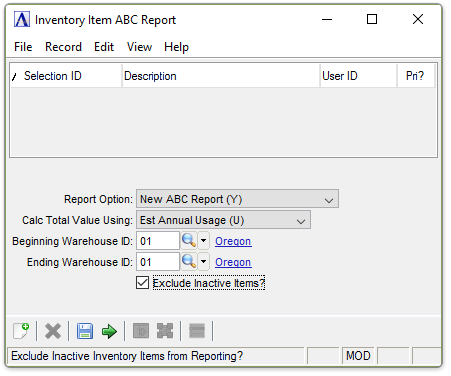Image resolution: width=451 pixels, height=376 pixels.
Task: Open the Help menu
Action: click(176, 47)
